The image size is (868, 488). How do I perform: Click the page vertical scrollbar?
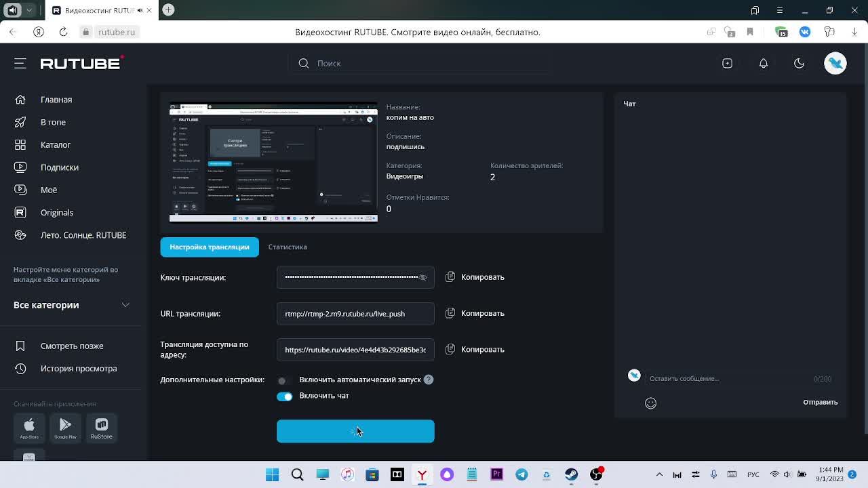point(865,237)
